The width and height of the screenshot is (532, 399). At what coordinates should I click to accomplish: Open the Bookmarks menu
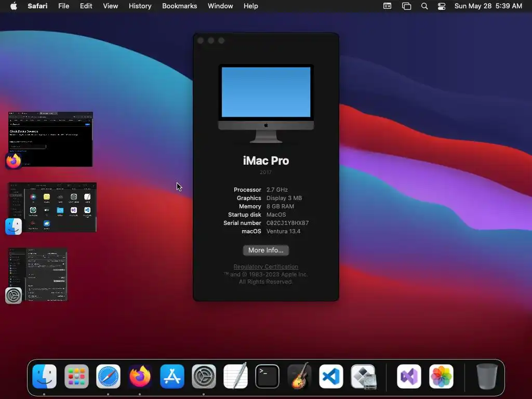pos(179,6)
